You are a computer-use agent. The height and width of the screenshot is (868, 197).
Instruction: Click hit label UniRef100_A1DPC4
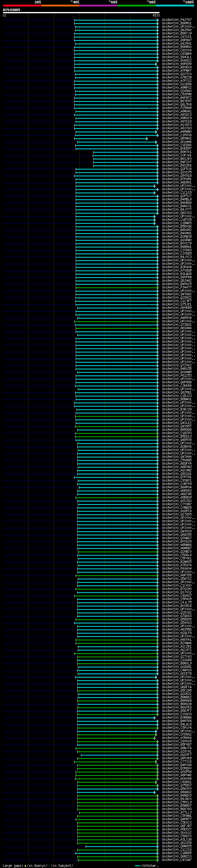click(x=177, y=511)
